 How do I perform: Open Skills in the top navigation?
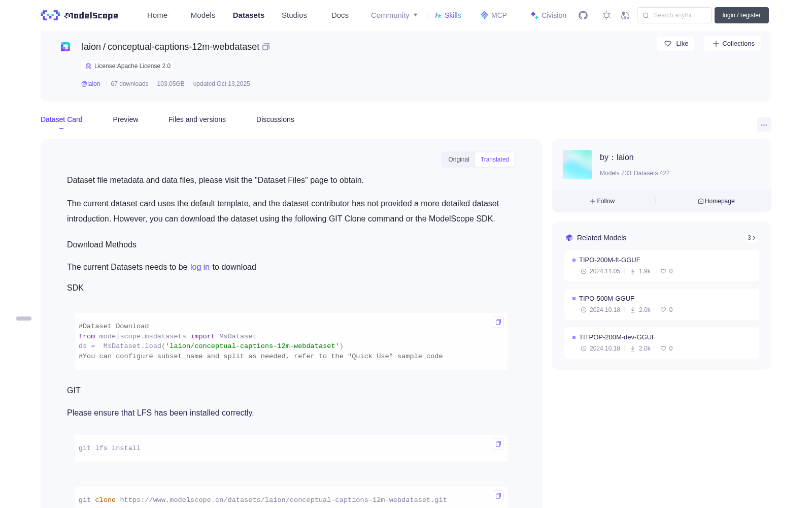coord(448,15)
